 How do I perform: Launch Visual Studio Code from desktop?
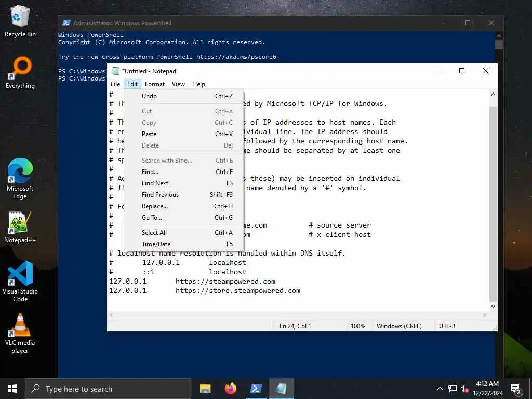click(x=20, y=282)
